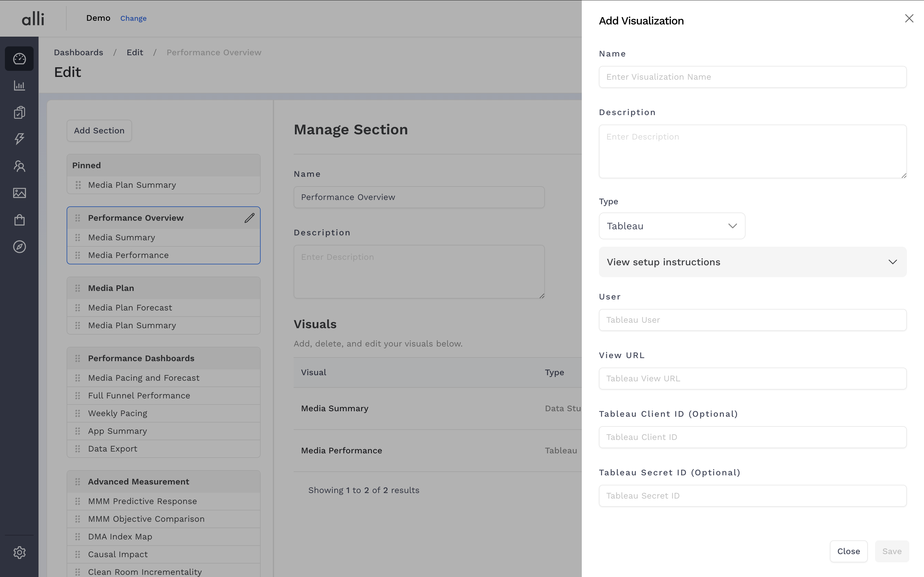924x577 pixels.
Task: Click the compass explore sidebar icon
Action: coord(20,247)
